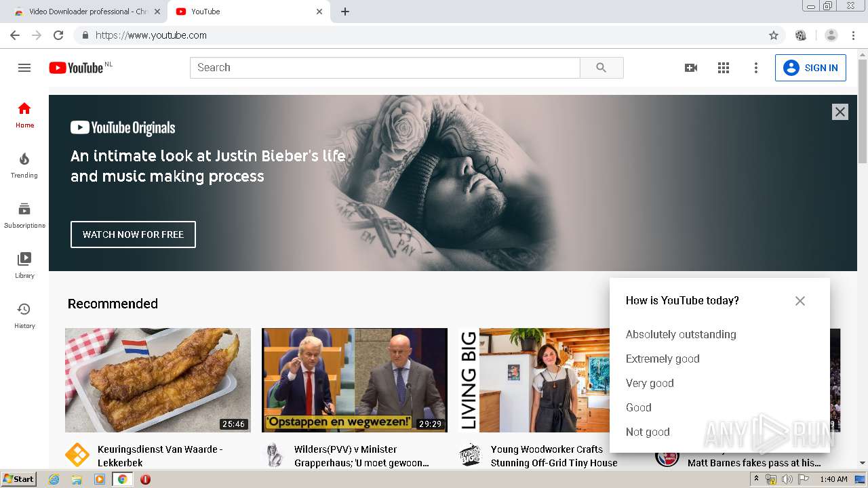Open Trending in the sidebar
The height and width of the screenshot is (488, 868).
point(24,165)
